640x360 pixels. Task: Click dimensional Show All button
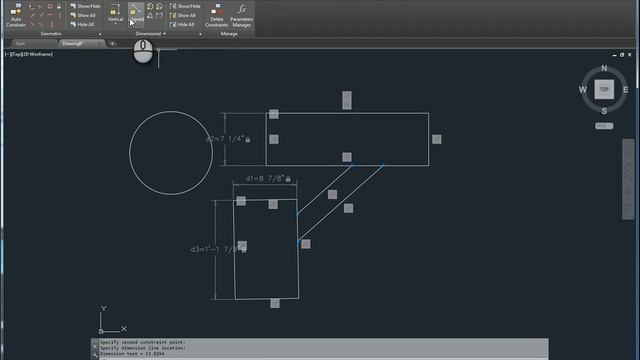[182, 16]
